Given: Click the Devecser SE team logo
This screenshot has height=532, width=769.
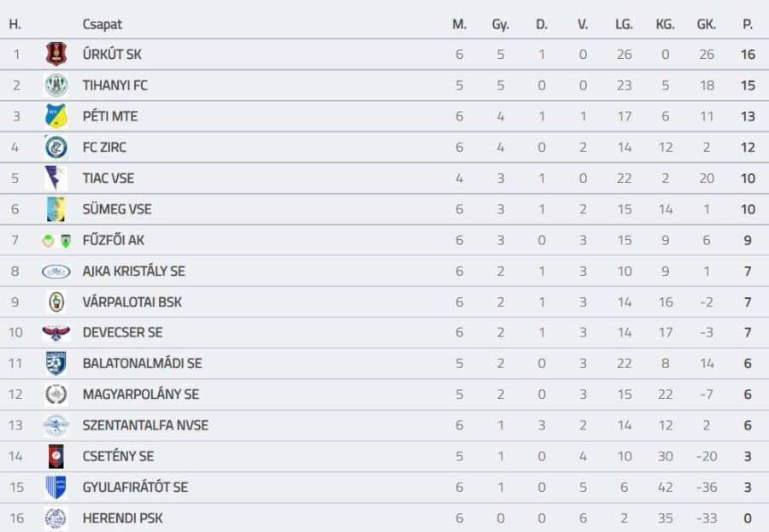Looking at the screenshot, I should 56,333.
